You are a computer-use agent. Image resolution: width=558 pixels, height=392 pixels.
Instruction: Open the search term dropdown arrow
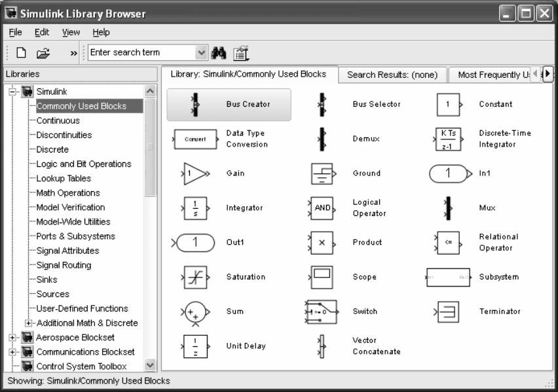pos(202,52)
